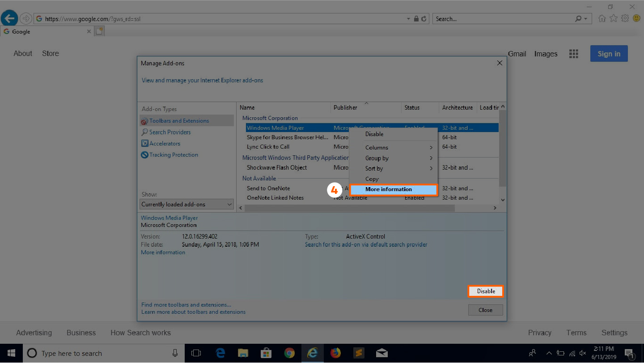
Task: Select Send to OneNote row
Action: (x=372, y=188)
